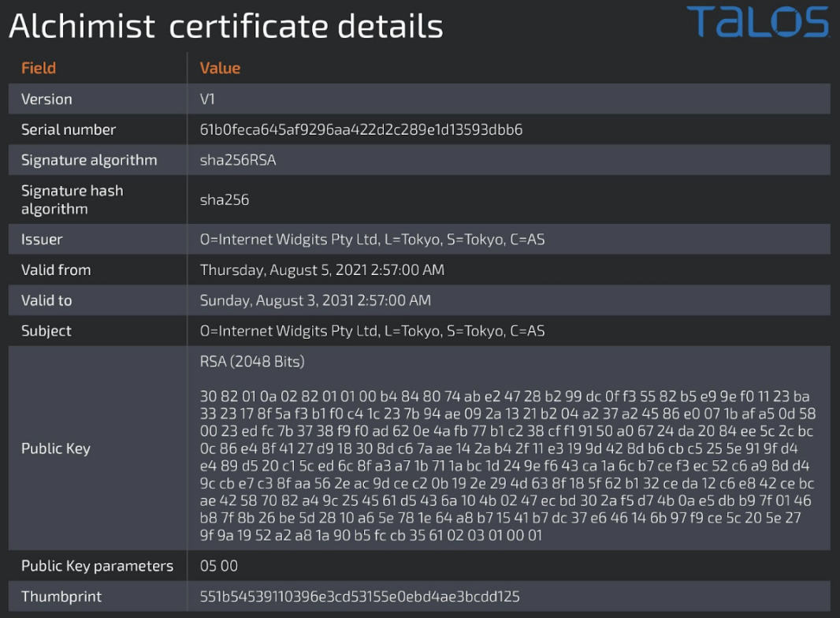
Task: Click the Public Key field label
Action: click(56, 449)
